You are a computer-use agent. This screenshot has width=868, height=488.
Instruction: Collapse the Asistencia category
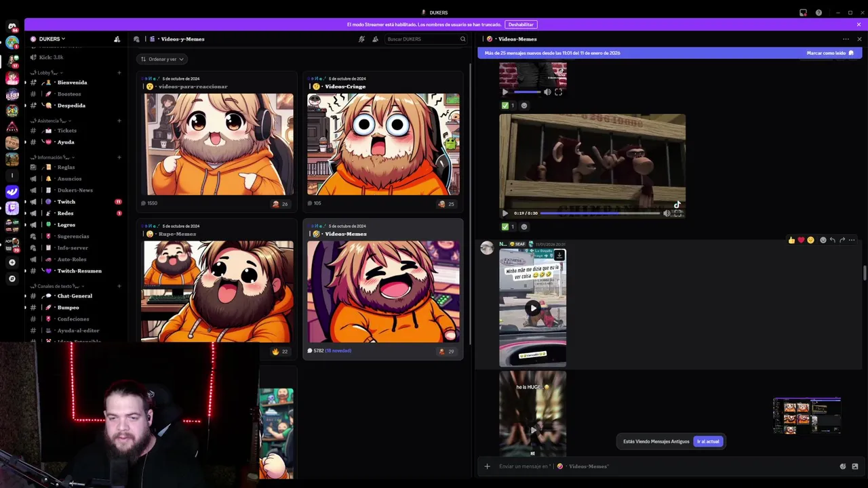click(x=54, y=121)
